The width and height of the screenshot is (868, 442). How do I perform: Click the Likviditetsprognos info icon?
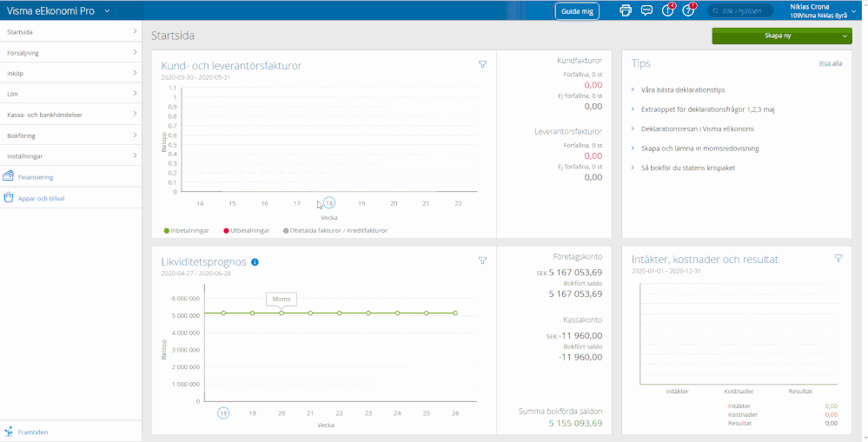tap(255, 261)
